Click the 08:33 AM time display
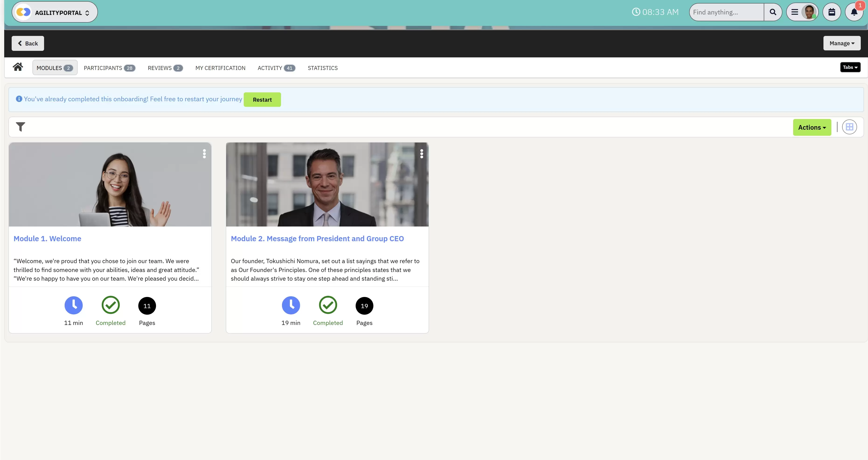This screenshot has width=868, height=460. click(660, 12)
